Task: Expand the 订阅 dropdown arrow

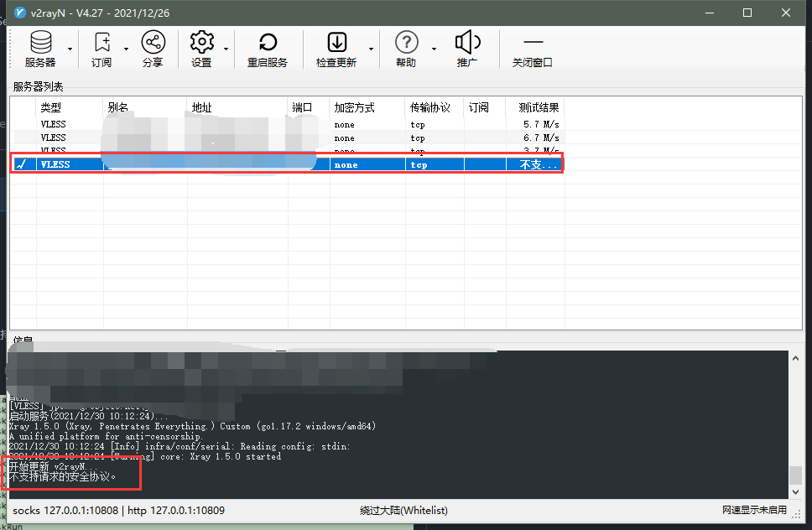Action: point(126,49)
